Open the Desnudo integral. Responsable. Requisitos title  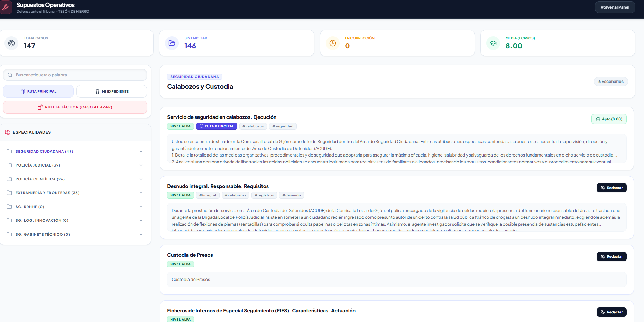point(218,186)
